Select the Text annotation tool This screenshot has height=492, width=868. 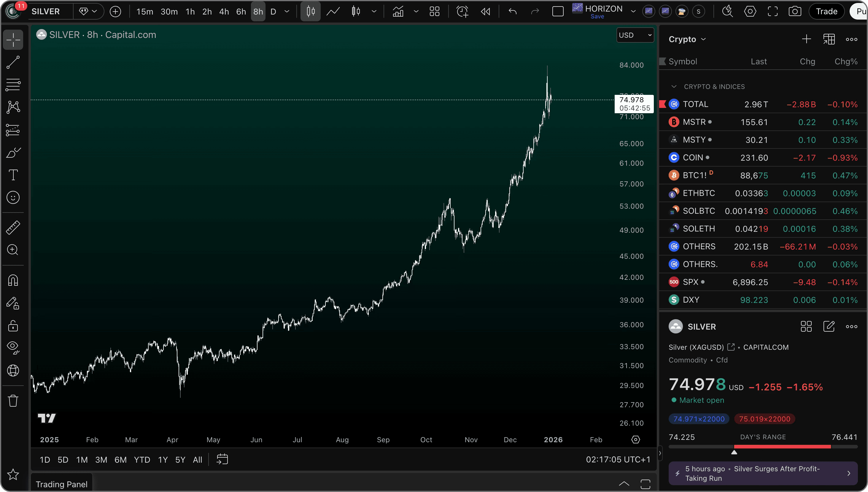click(x=13, y=175)
